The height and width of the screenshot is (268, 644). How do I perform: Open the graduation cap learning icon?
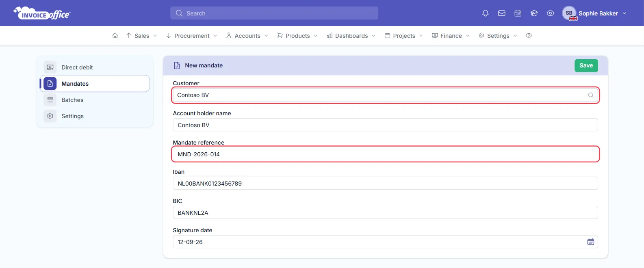click(x=534, y=13)
